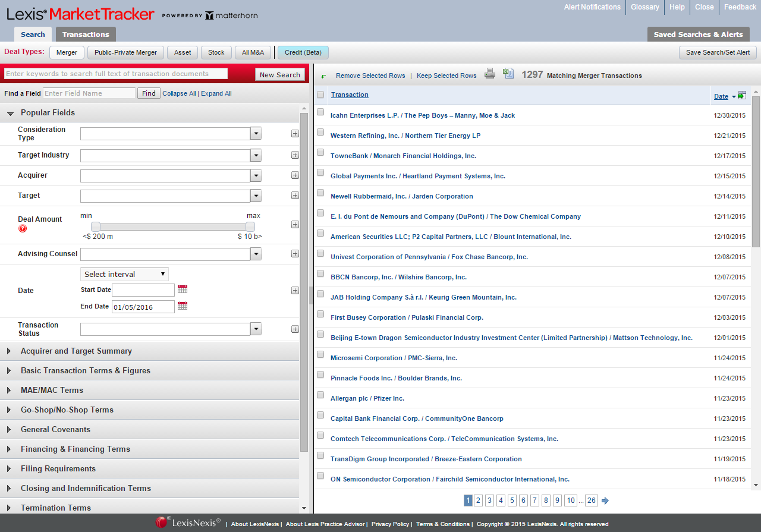Tick the TowneBank / Monarch Financial checkbox

pyautogui.click(x=320, y=152)
